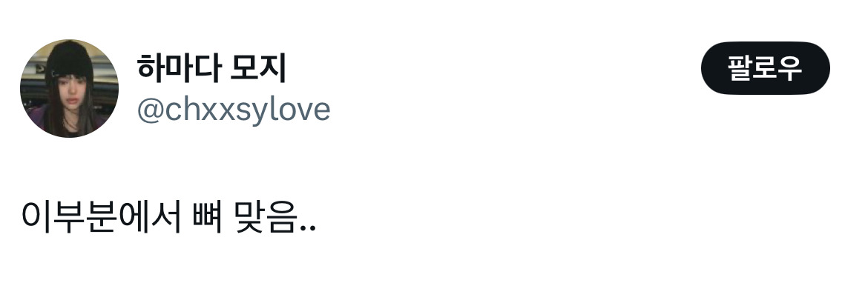Select the round avatar with black beanie
868x303 pixels.
click(69, 88)
